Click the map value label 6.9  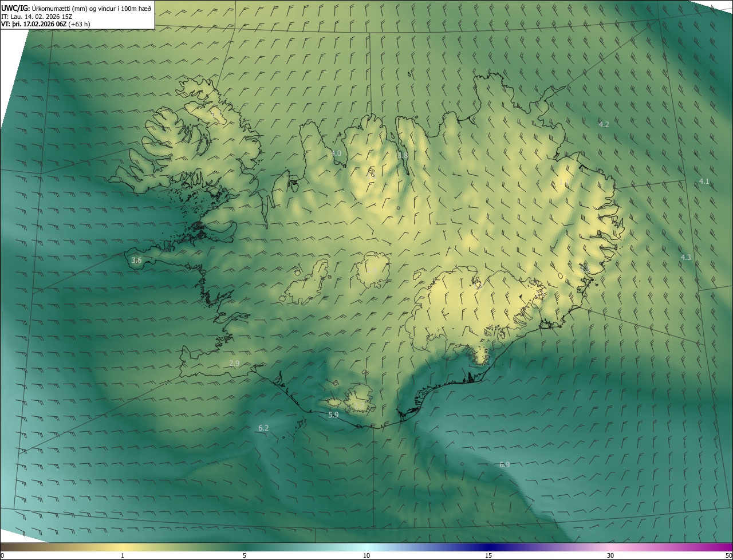(505, 464)
